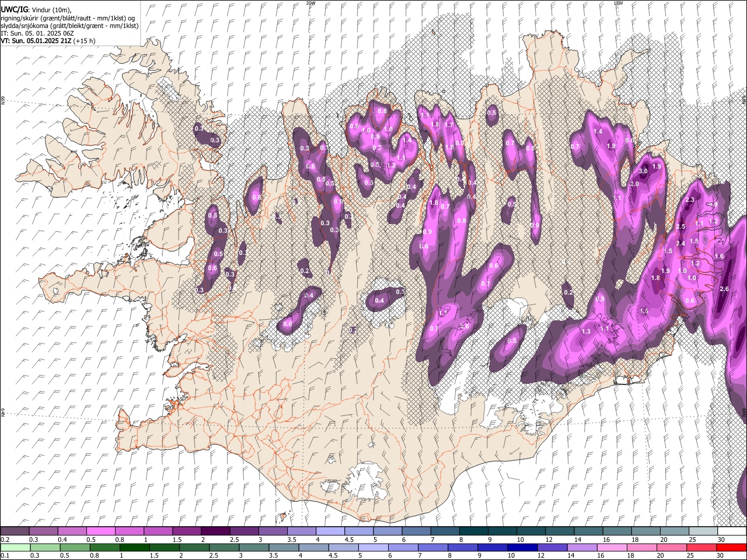The width and height of the screenshot is (747, 560).
Task: Click the '2.3' precipitation value on the map
Action: pos(690,199)
